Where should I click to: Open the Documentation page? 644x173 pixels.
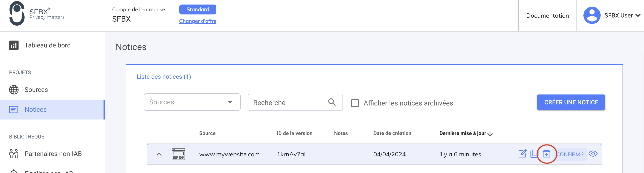point(547,16)
